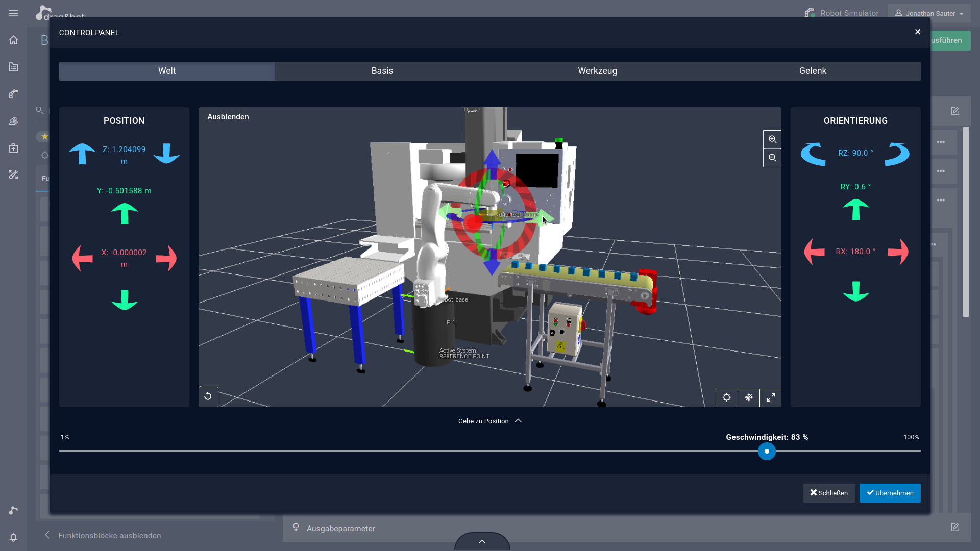Click the Geschwindigkeit slider to change speed
The width and height of the screenshot is (980, 551).
767,452
